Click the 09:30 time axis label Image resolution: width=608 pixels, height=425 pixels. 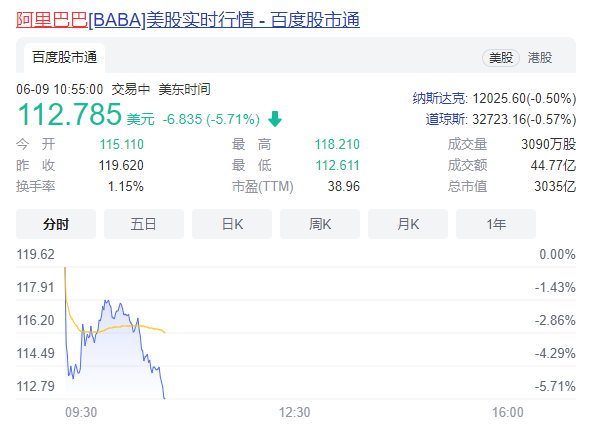point(81,412)
